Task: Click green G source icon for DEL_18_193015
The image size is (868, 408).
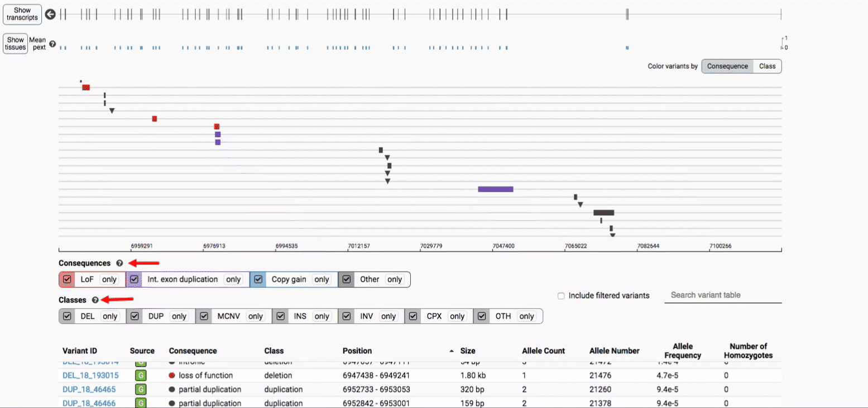Action: [x=142, y=376]
